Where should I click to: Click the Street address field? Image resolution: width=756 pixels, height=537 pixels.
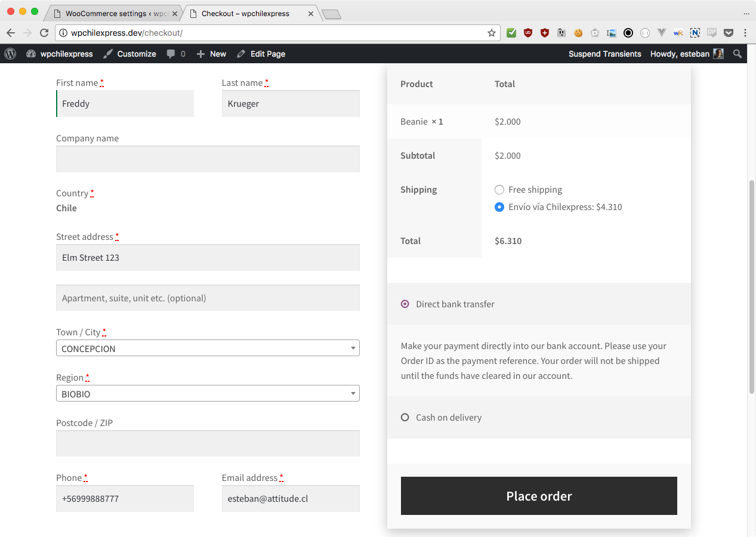tap(208, 257)
